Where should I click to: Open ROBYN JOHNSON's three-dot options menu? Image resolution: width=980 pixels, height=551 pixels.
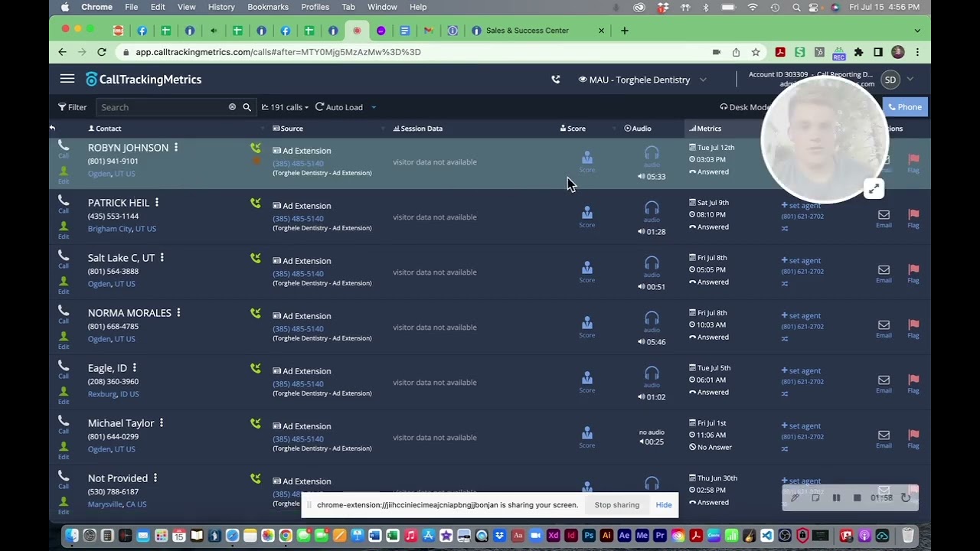point(176,147)
